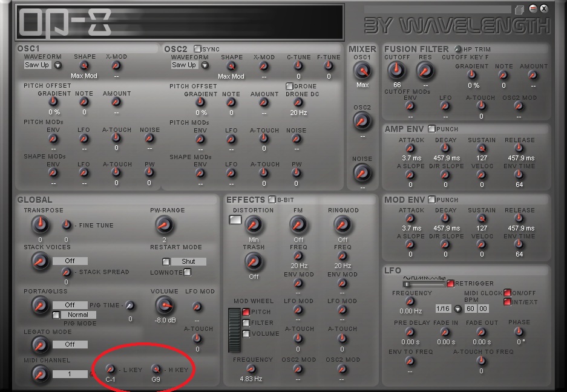Enable OSC2 SYNC checkbox
Viewport: 567px width, 392px height.
[x=197, y=48]
